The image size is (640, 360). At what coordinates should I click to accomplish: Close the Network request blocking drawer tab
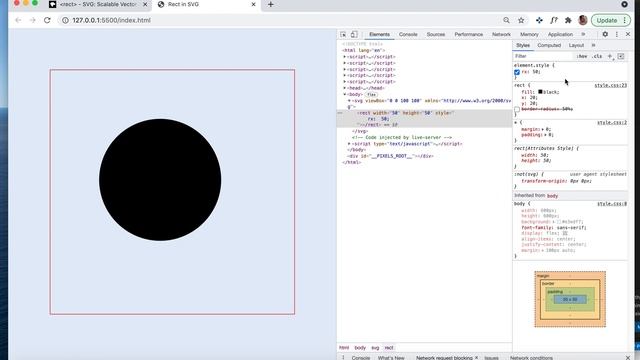[x=476, y=358]
